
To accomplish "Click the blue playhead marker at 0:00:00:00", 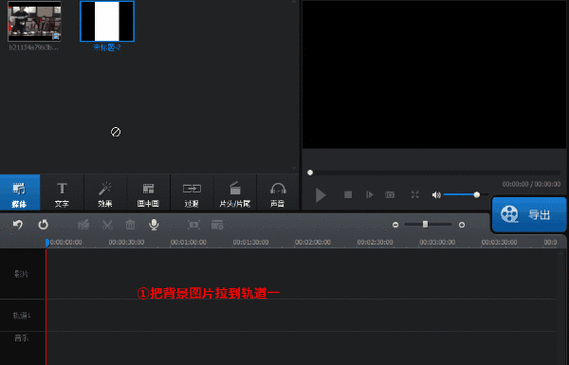I will click(x=47, y=243).
